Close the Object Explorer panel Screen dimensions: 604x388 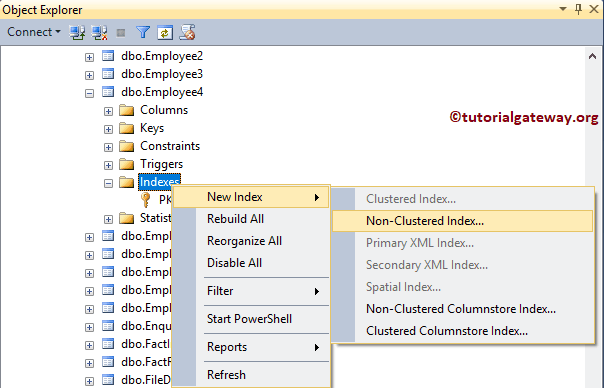point(594,9)
